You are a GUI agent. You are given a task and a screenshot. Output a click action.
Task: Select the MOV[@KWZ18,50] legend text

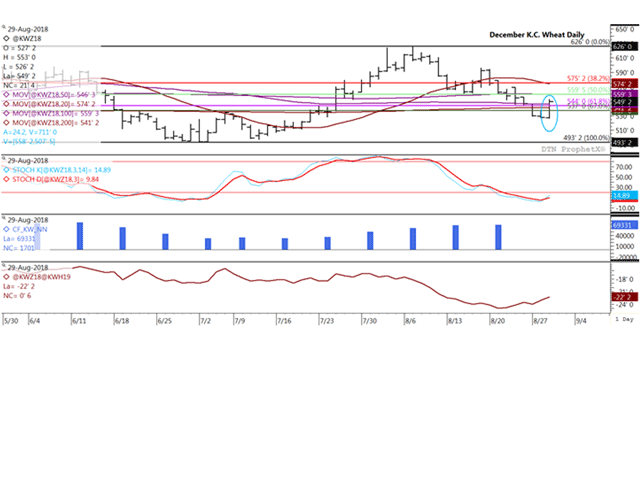pyautogui.click(x=56, y=95)
